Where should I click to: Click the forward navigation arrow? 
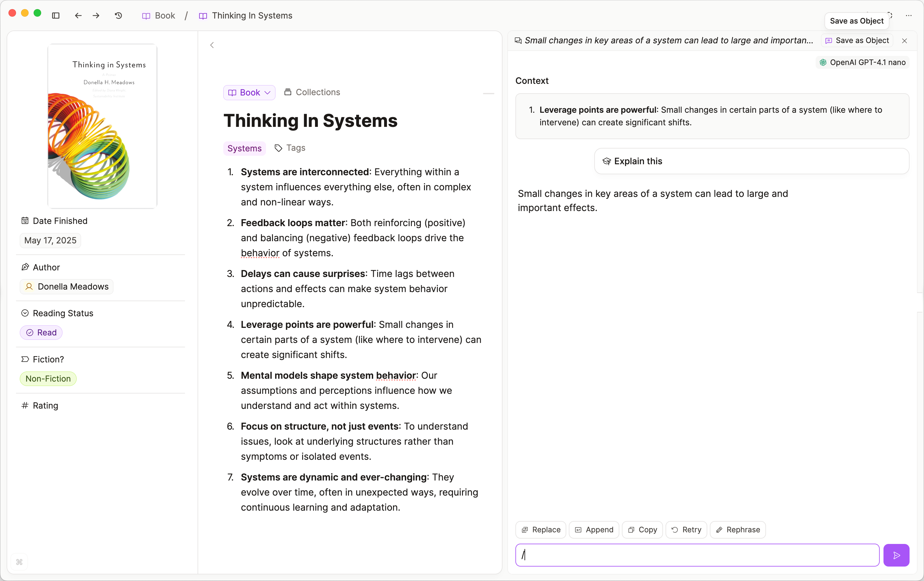coord(96,16)
